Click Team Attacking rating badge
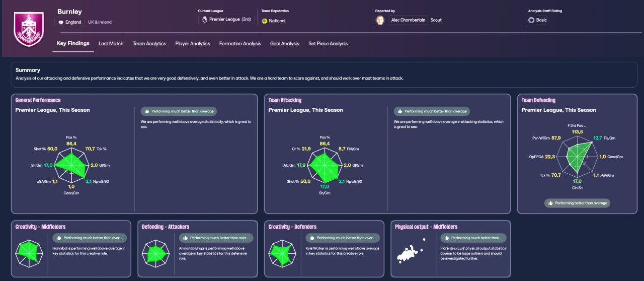This screenshot has height=281, width=644. (x=432, y=111)
